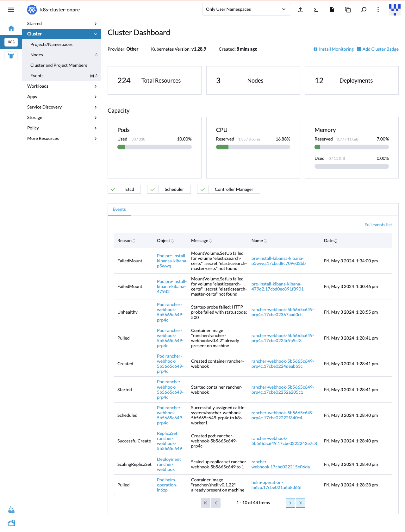Click the Memory reserved progress bar
Viewport: 405px width, 532px height.
pos(352,147)
